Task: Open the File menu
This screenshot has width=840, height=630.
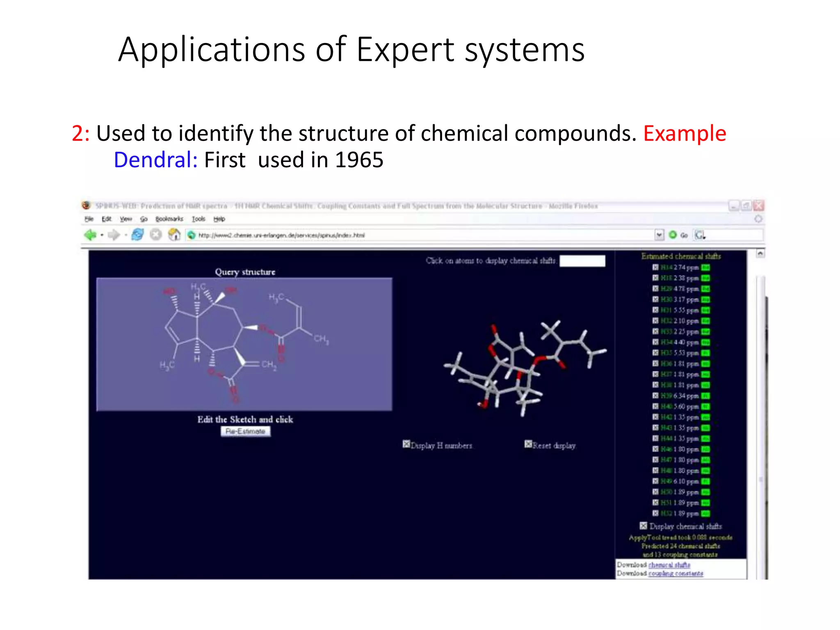Action: tap(89, 219)
